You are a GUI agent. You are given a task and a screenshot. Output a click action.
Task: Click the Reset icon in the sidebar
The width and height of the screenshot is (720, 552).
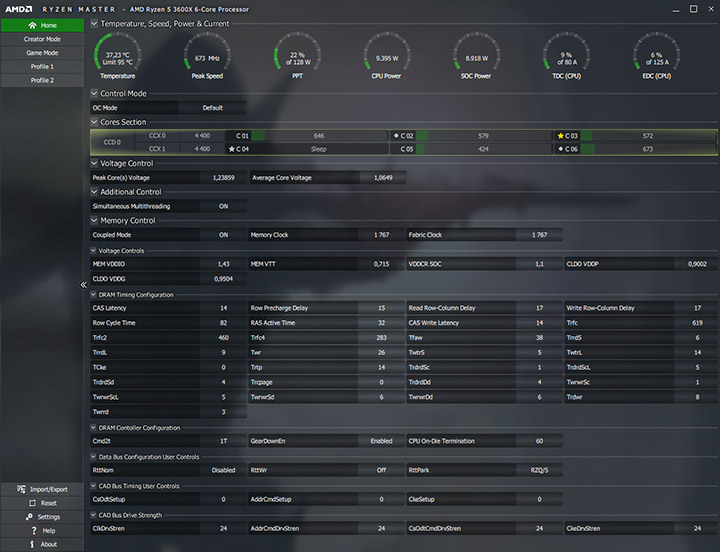tap(32, 503)
